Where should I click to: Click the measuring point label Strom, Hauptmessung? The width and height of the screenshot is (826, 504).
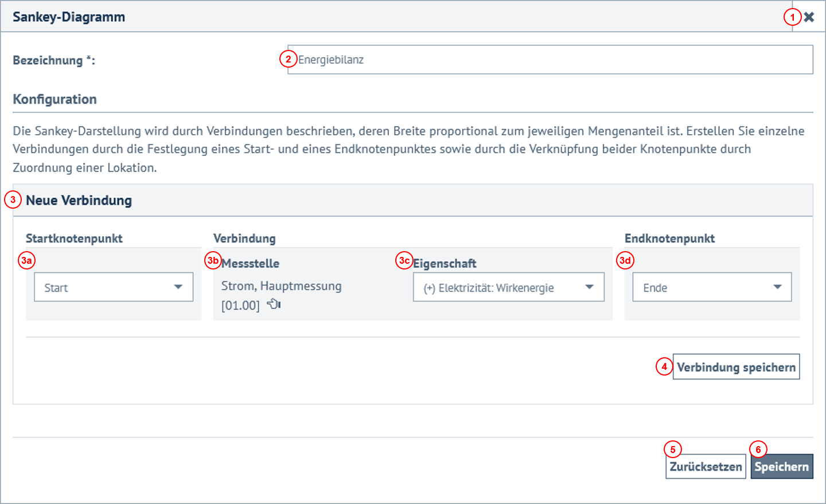[281, 286]
